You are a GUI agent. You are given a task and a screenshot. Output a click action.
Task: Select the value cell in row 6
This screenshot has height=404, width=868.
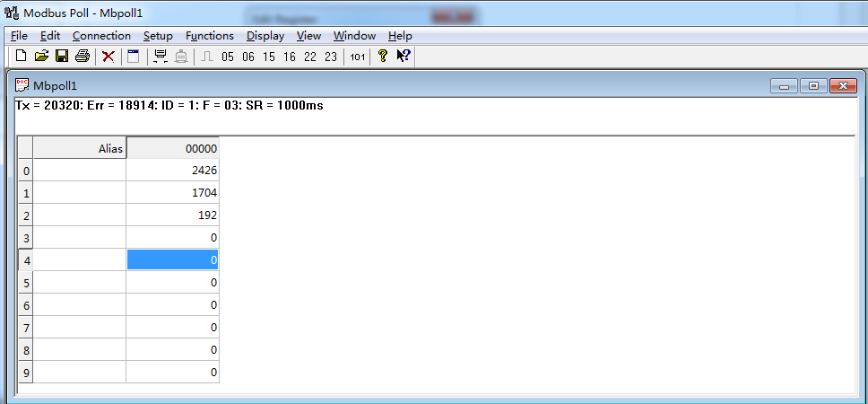[x=173, y=305]
